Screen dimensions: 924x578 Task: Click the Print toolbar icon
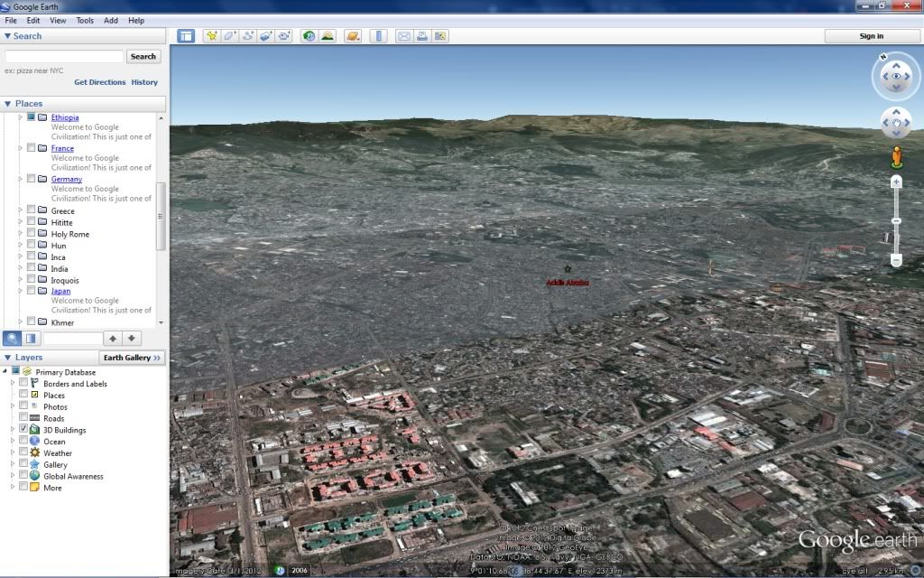coord(422,36)
